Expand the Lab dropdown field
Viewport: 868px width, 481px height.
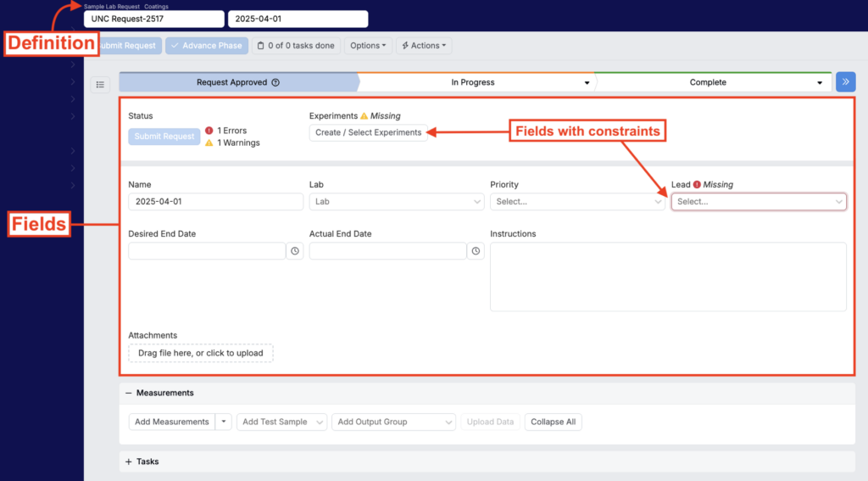(x=396, y=202)
